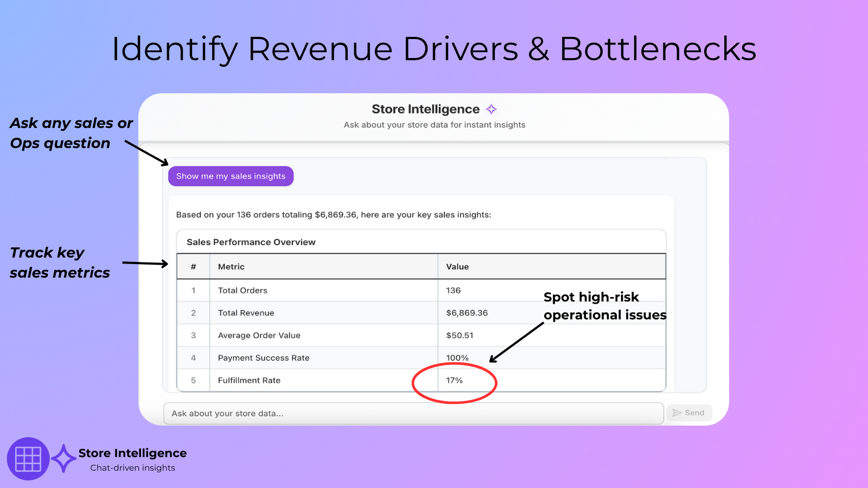Click the '#' column header

coord(193,267)
